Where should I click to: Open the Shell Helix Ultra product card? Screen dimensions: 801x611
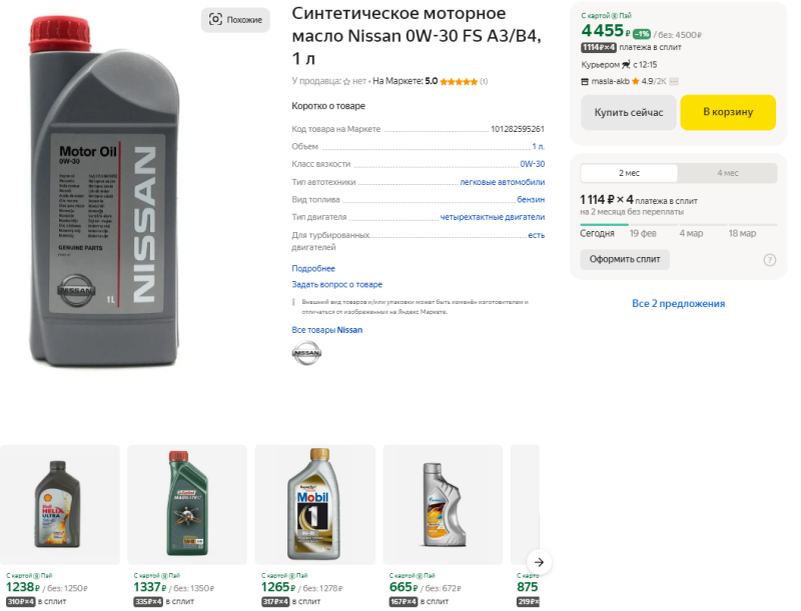point(60,505)
